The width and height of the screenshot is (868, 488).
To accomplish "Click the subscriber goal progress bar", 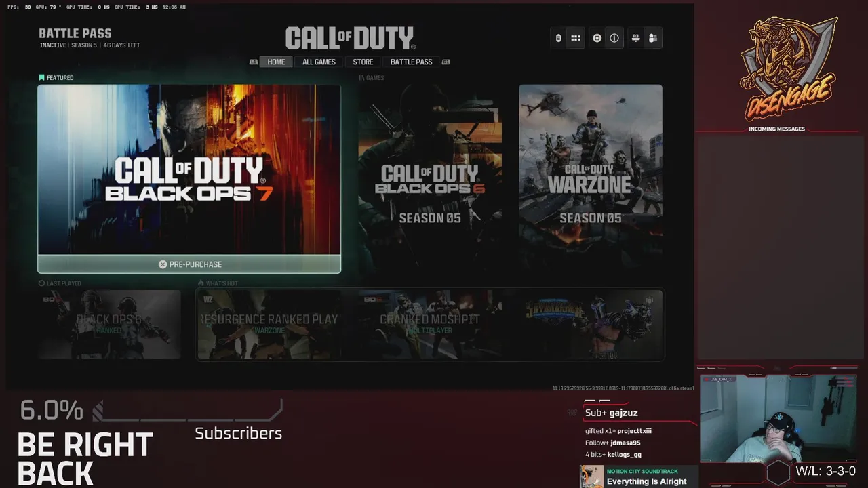I will 187,410.
